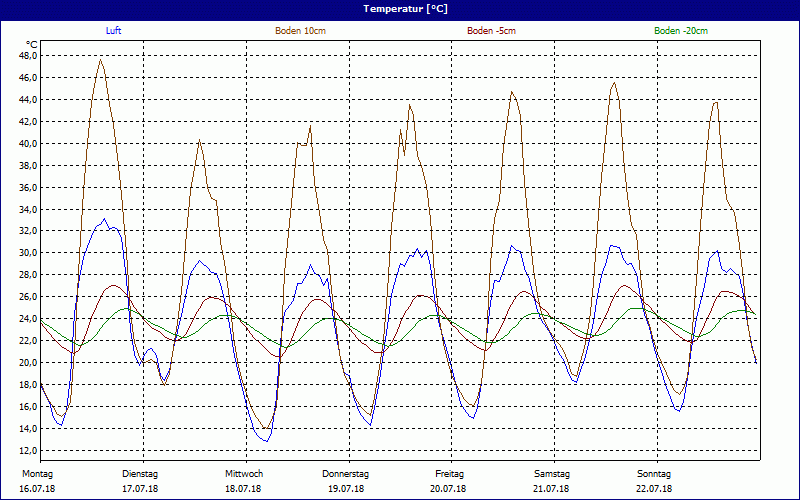The height and width of the screenshot is (500, 800).
Task: Click the '28,0' y-axis value
Action: point(29,274)
